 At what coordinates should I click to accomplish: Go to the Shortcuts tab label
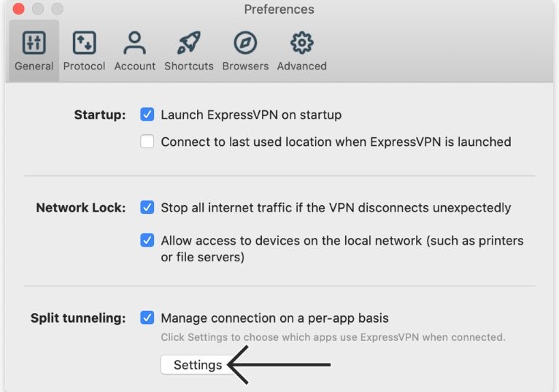pyautogui.click(x=189, y=66)
